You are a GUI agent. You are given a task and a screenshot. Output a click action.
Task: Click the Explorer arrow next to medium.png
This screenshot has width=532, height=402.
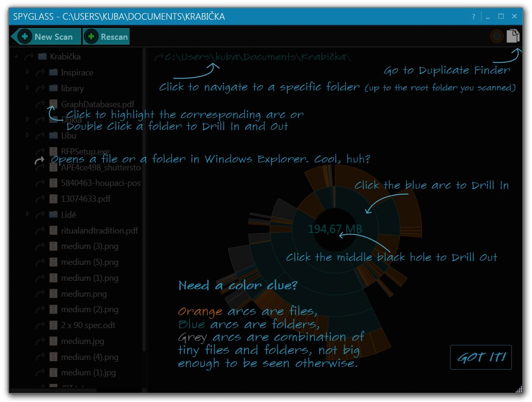pyautogui.click(x=40, y=294)
